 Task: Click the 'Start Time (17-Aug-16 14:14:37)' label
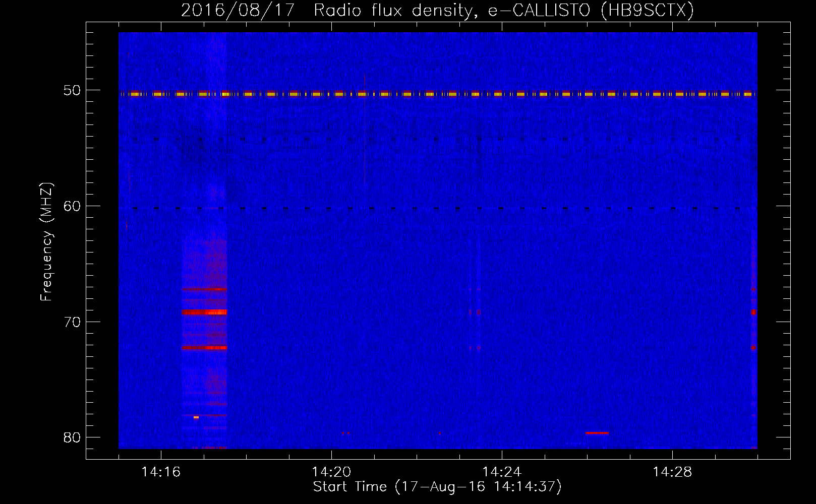[437, 487]
